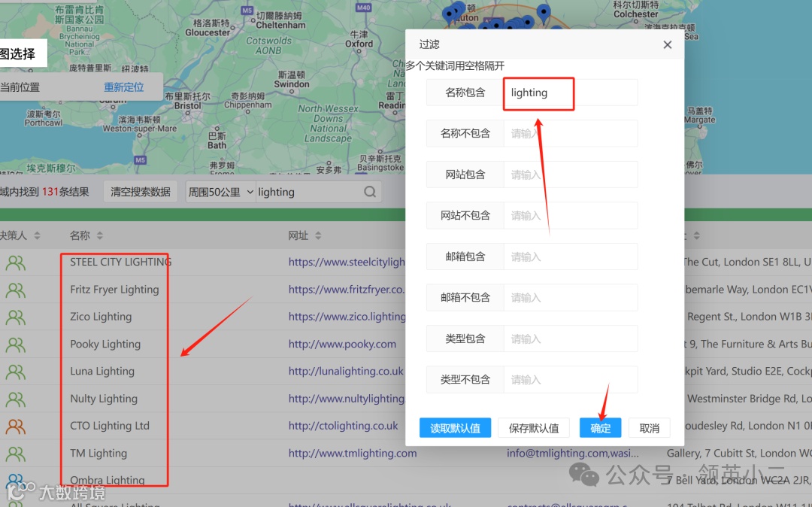Select the Nulty Lighting name cell
This screenshot has height=507, width=812.
tap(104, 399)
